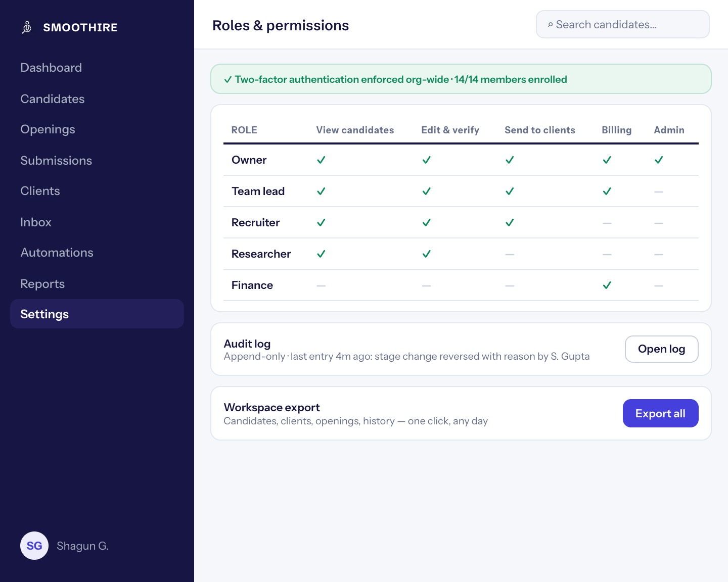
Task: Click the Workspace export heading
Action: tap(271, 407)
